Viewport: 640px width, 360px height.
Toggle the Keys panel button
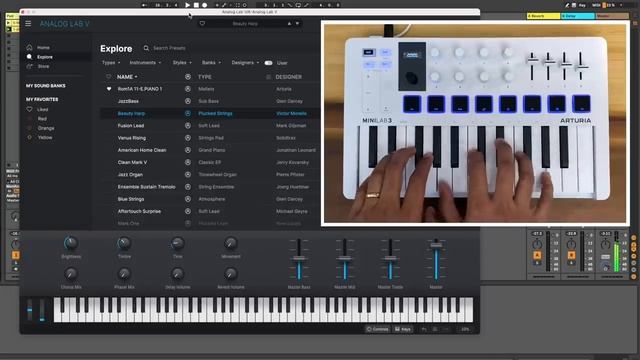coord(403,329)
